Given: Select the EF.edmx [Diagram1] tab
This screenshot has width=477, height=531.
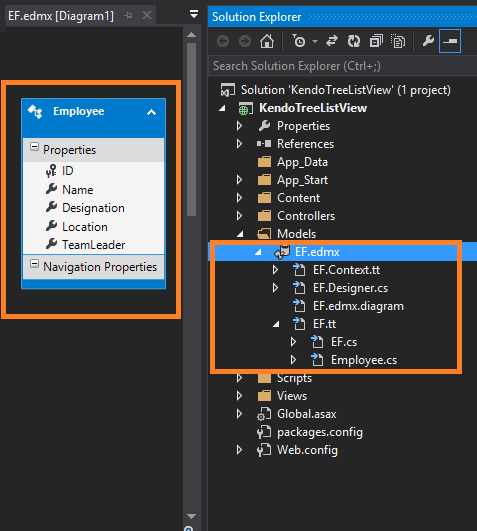Looking at the screenshot, I should [x=61, y=16].
